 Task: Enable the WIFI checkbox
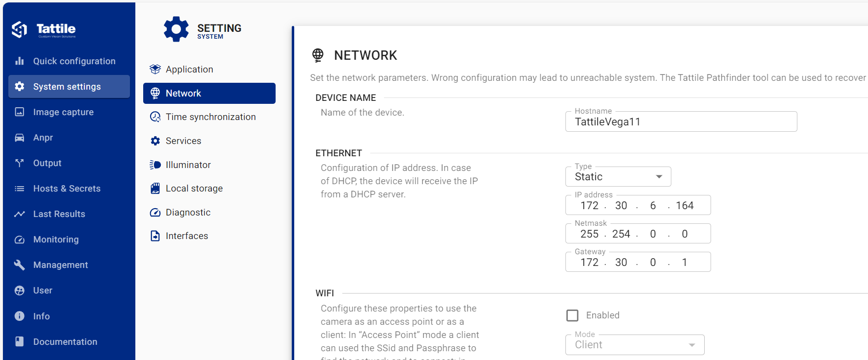click(x=572, y=315)
